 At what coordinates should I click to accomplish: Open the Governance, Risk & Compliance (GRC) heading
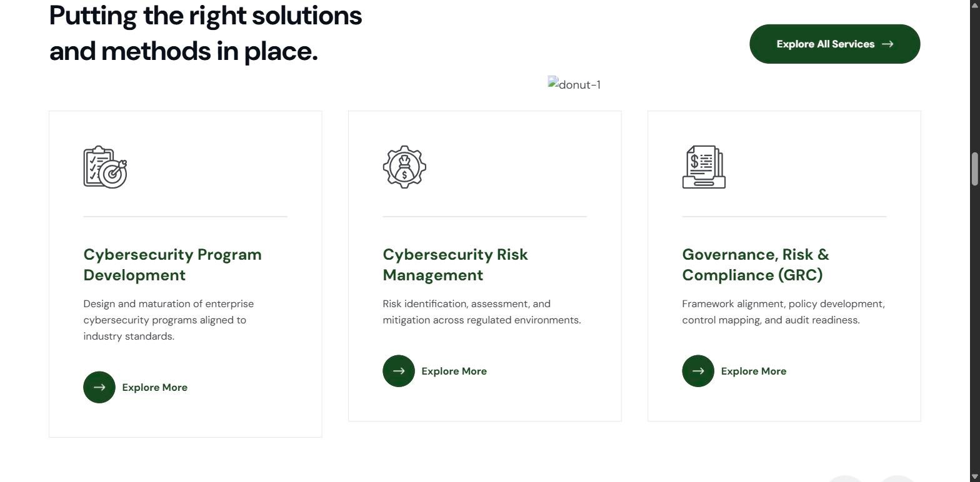click(756, 265)
